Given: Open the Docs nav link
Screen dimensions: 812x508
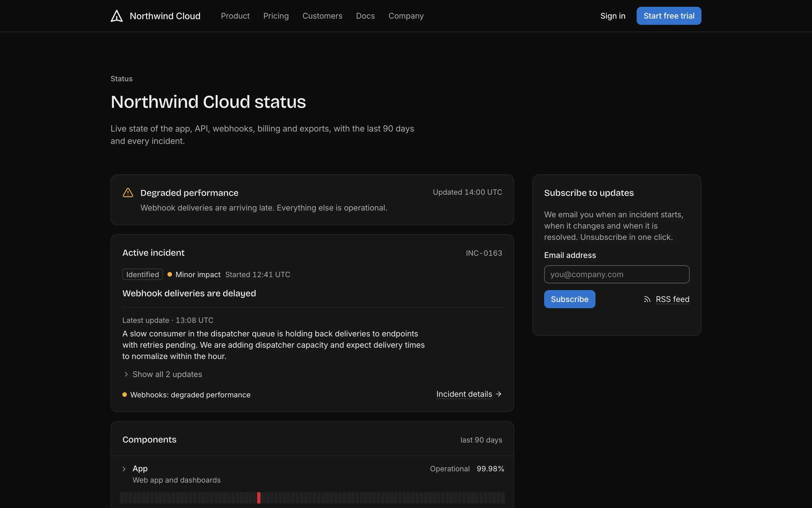Looking at the screenshot, I should (365, 16).
